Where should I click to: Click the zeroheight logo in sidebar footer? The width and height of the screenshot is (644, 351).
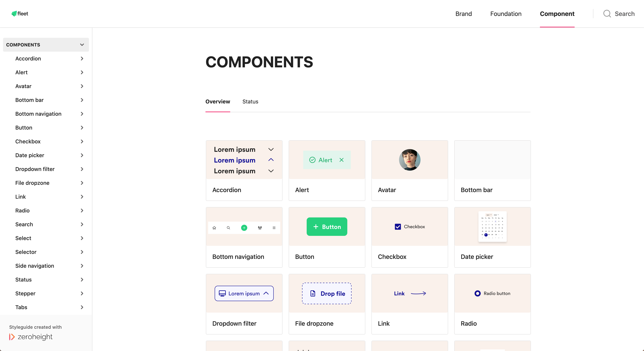31,337
